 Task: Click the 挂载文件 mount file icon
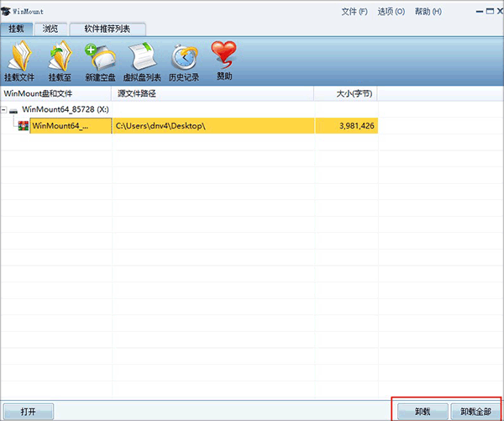click(19, 56)
